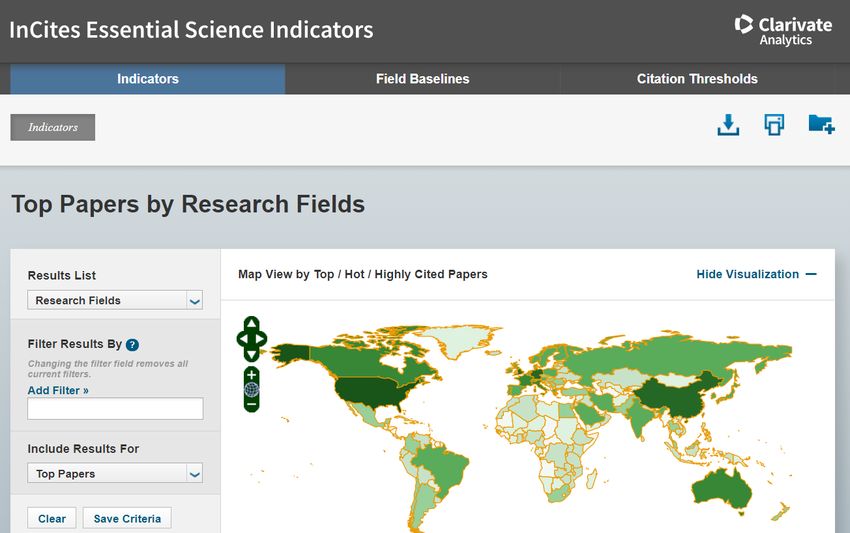Click the Clear button

coord(51,518)
